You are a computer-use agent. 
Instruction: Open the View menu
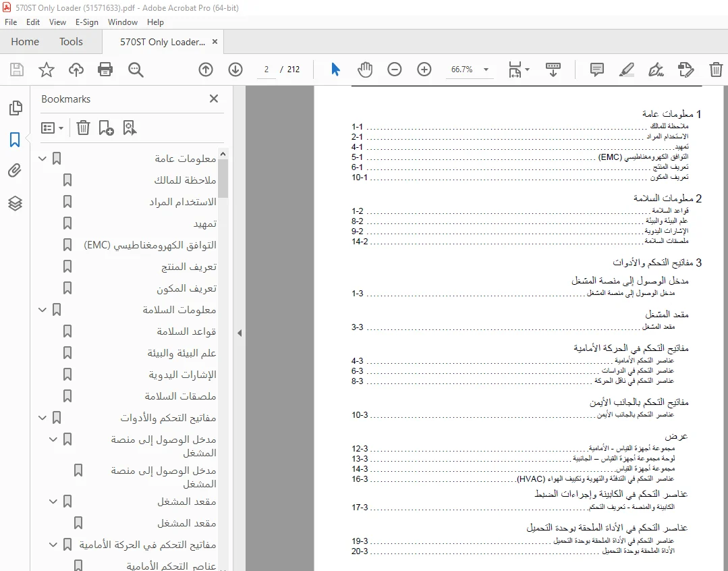pyautogui.click(x=57, y=22)
